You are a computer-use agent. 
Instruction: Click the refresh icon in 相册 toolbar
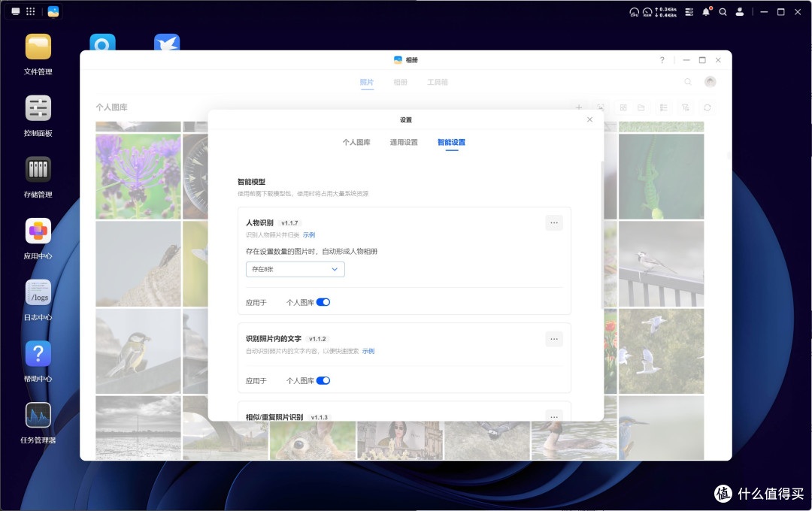click(x=707, y=107)
